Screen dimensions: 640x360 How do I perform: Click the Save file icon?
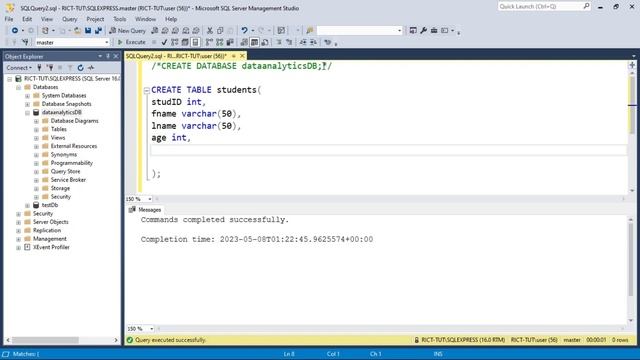tap(88, 31)
